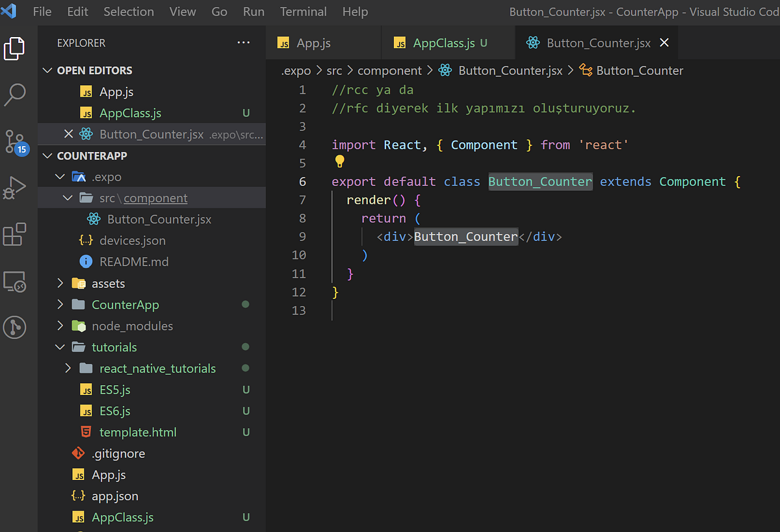Collapse the OPEN EDITORS section
Image resolution: width=780 pixels, height=532 pixels.
click(47, 70)
